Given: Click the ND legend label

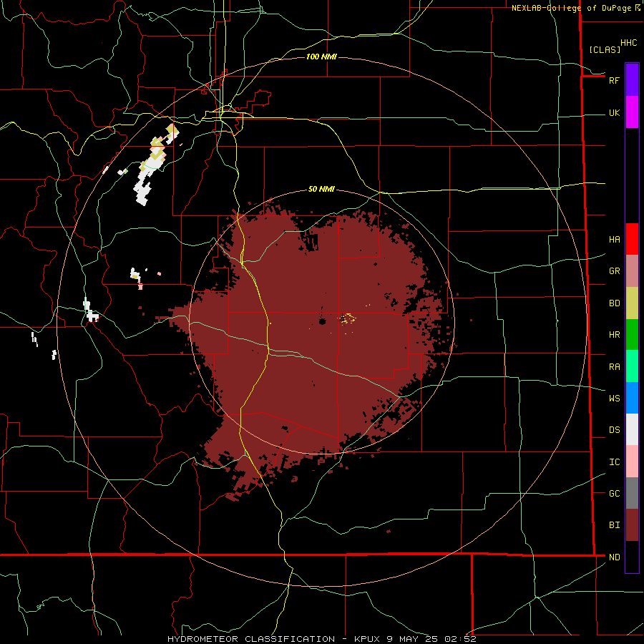Looking at the screenshot, I should click(614, 557).
